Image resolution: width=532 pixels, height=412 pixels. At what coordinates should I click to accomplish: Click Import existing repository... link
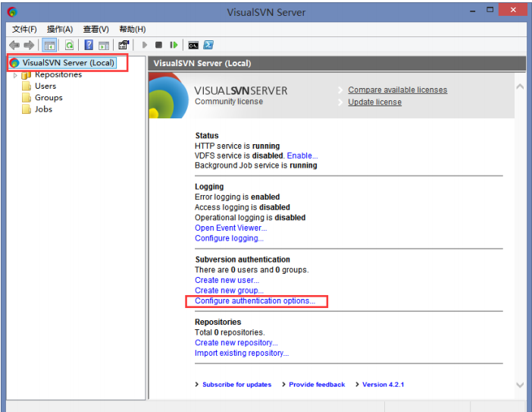242,354
